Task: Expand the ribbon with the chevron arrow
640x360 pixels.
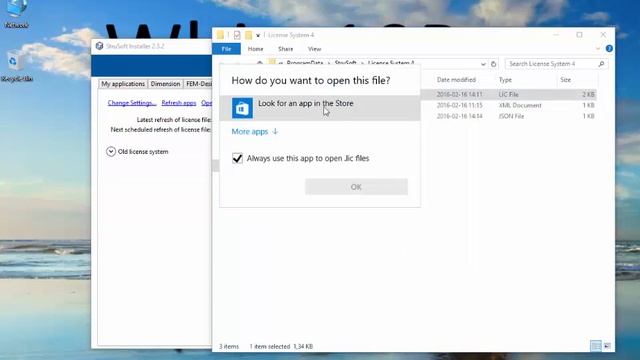Action: [598, 49]
